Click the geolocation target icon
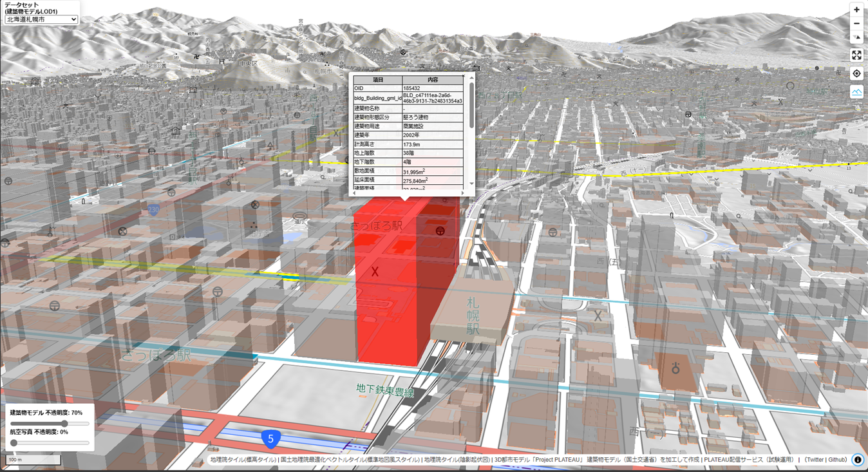This screenshot has width=868, height=472. pyautogui.click(x=856, y=73)
